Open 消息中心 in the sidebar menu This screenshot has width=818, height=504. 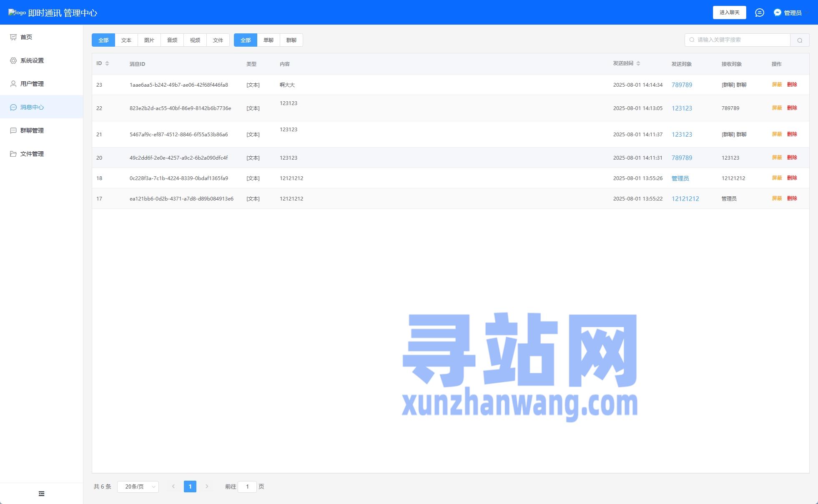pyautogui.click(x=42, y=107)
